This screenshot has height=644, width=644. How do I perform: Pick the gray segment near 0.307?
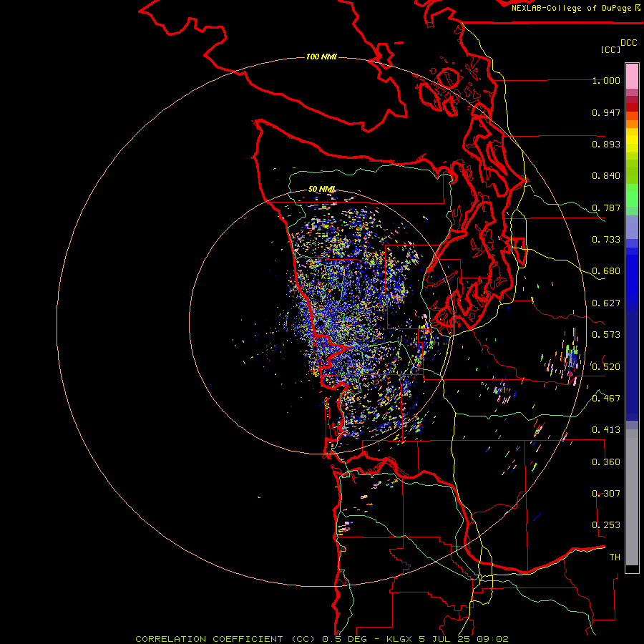[x=632, y=497]
